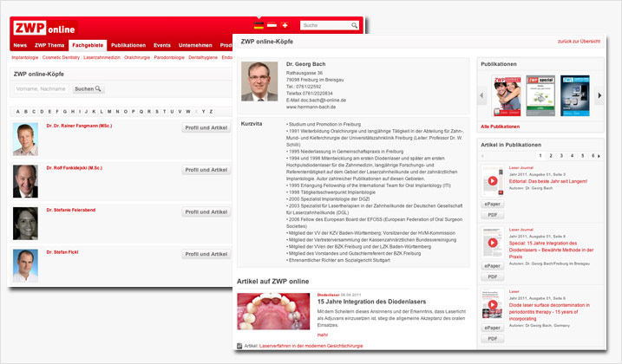Image resolution: width=622 pixels, height=364 pixels.
Task: Select the Austrian flag icon
Action: click(272, 25)
